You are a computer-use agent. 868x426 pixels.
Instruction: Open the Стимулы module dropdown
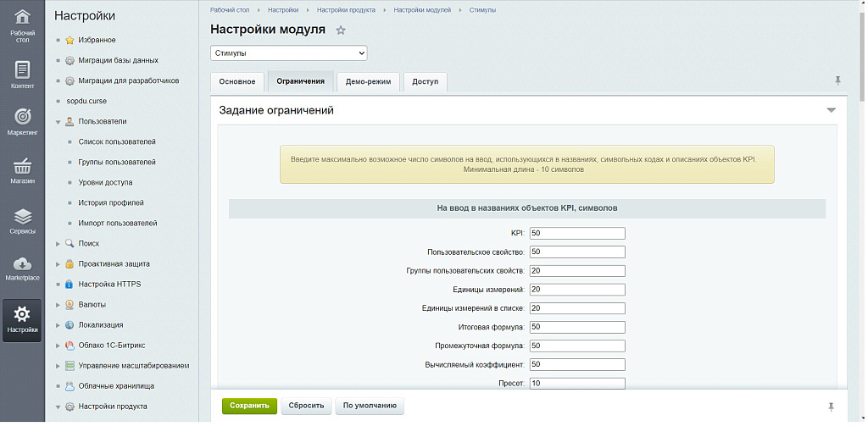pyautogui.click(x=288, y=53)
